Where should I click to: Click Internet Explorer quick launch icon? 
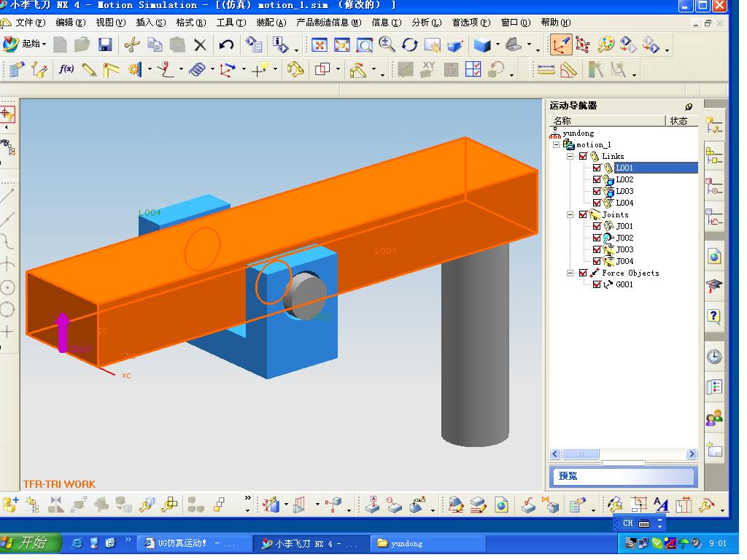76,542
